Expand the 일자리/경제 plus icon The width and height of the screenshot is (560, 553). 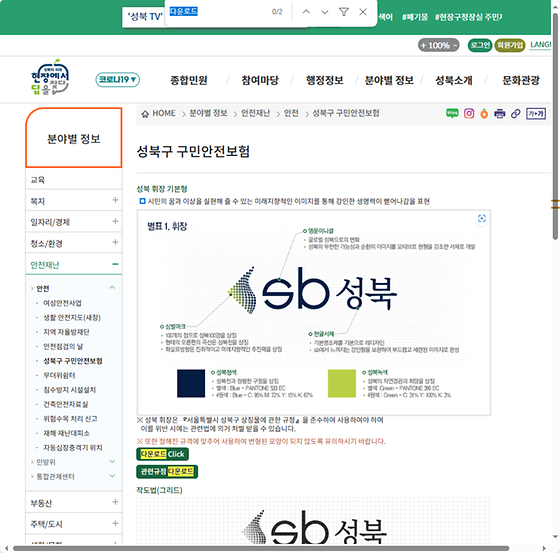tap(115, 221)
